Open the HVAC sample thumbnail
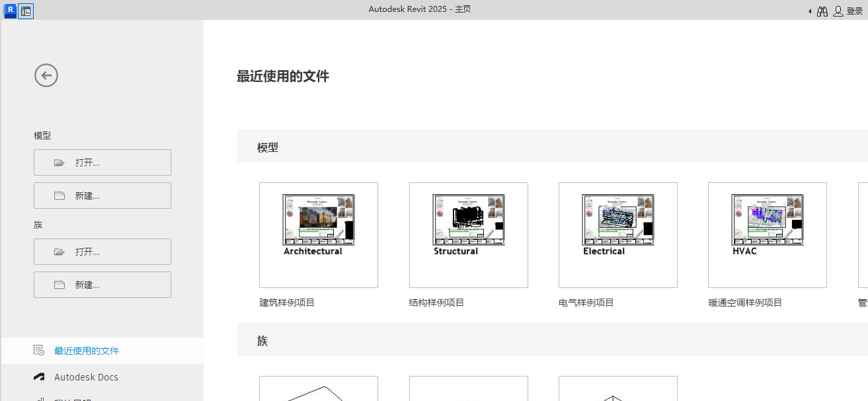Screen dimensions: 868x401 tap(768, 235)
